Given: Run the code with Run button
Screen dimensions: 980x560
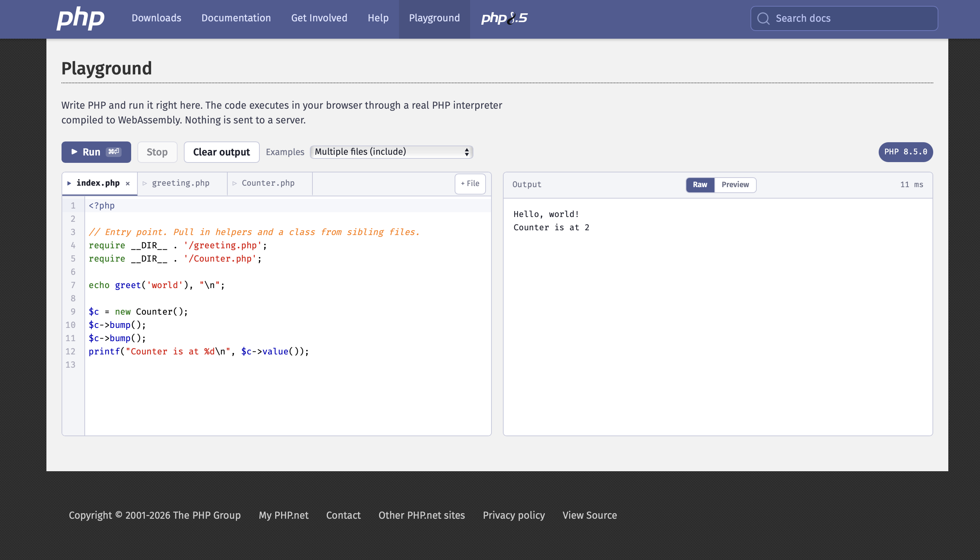Looking at the screenshot, I should [96, 152].
